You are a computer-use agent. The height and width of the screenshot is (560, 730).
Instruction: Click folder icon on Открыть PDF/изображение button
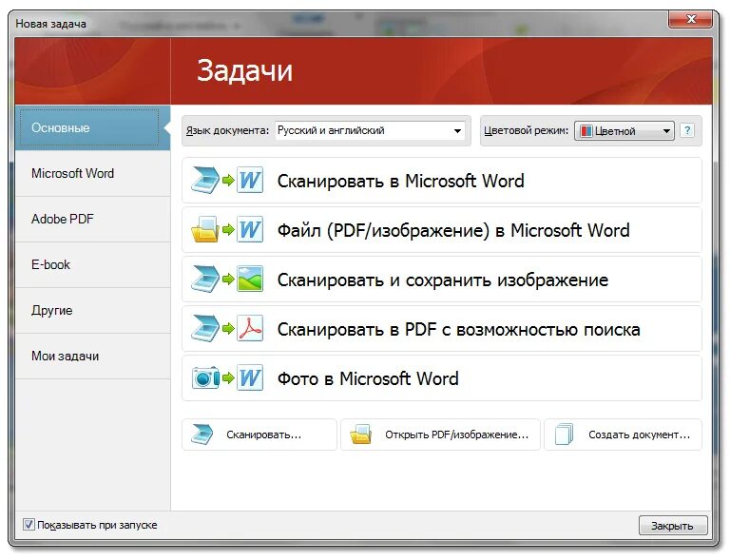click(361, 434)
